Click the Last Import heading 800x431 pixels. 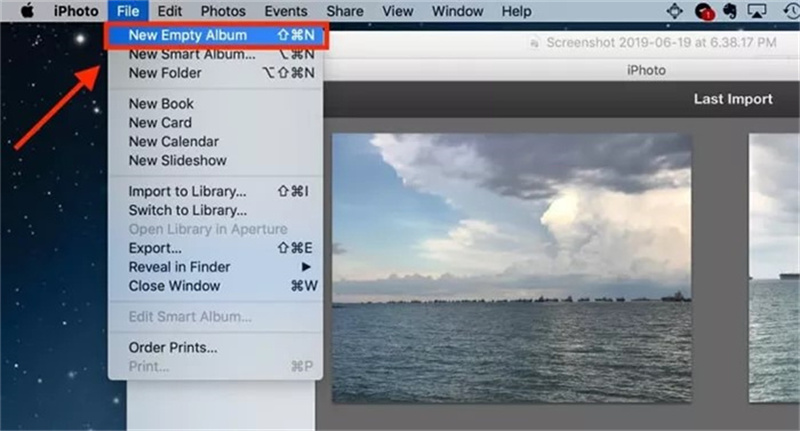pos(733,99)
